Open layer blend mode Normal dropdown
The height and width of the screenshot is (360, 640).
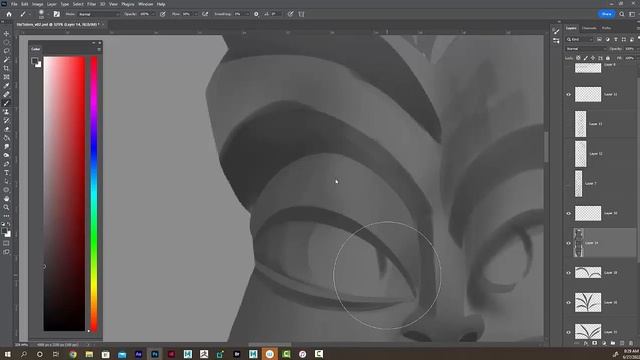586,49
